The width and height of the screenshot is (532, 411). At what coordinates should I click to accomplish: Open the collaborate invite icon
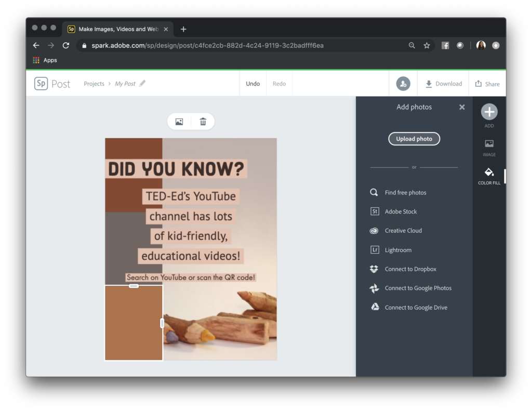(403, 83)
